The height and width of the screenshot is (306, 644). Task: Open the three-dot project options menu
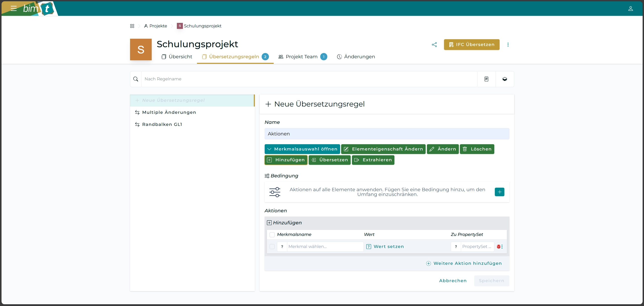point(508,45)
